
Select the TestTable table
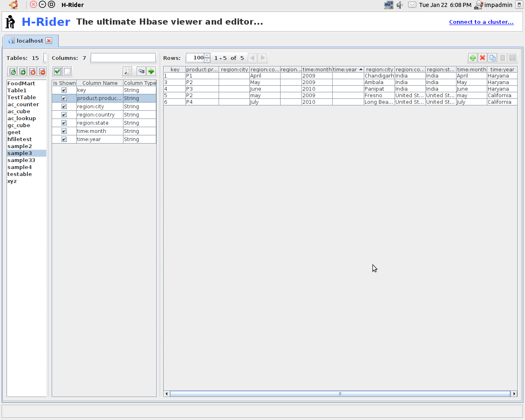pyautogui.click(x=26, y=97)
